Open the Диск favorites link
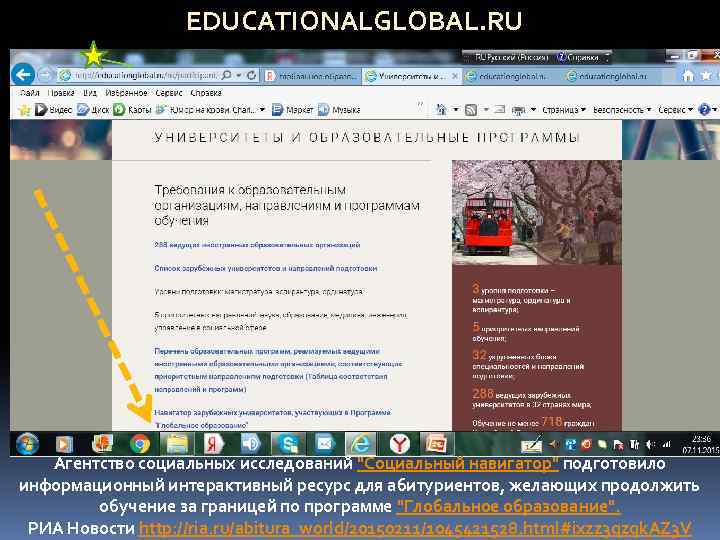This screenshot has height=540, width=720. click(93, 110)
